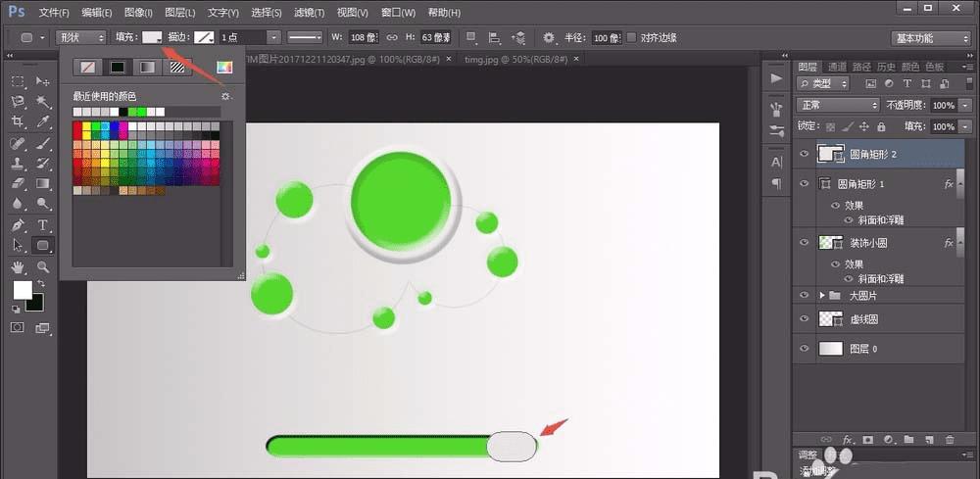
Task: Choose no color fill button
Action: [87, 67]
